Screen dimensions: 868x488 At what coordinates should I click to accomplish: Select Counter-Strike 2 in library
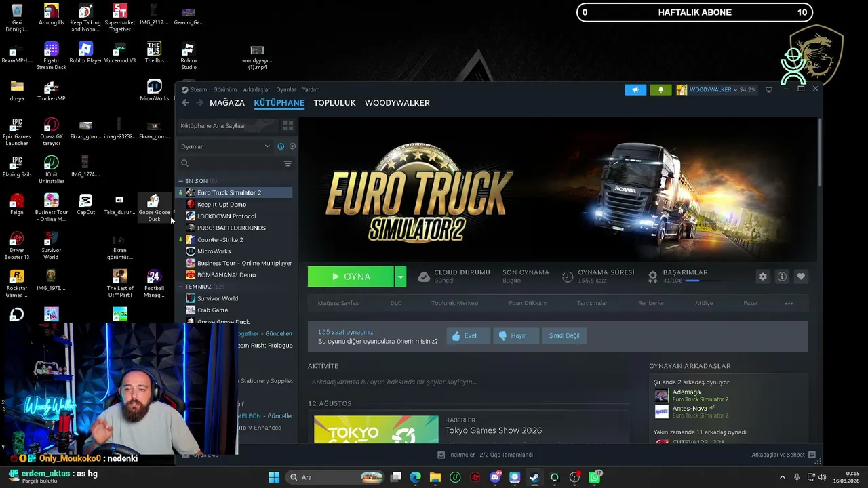click(x=235, y=240)
